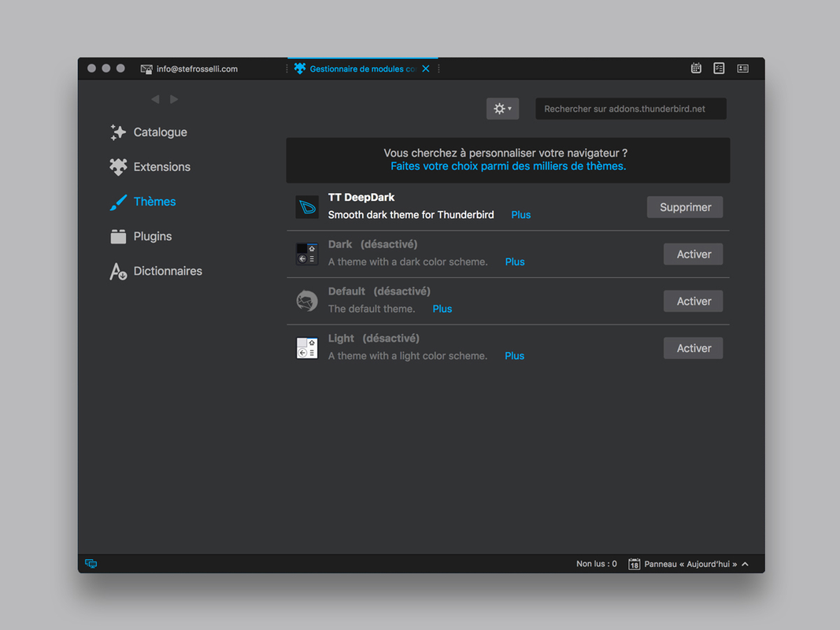Click the Plugins block icon
Image resolution: width=840 pixels, height=630 pixels.
(118, 236)
